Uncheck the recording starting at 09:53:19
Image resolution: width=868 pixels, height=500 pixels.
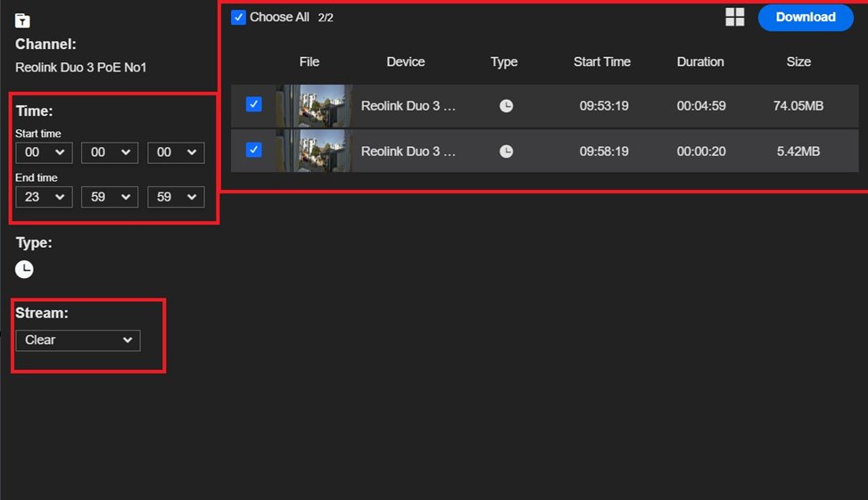[253, 104]
